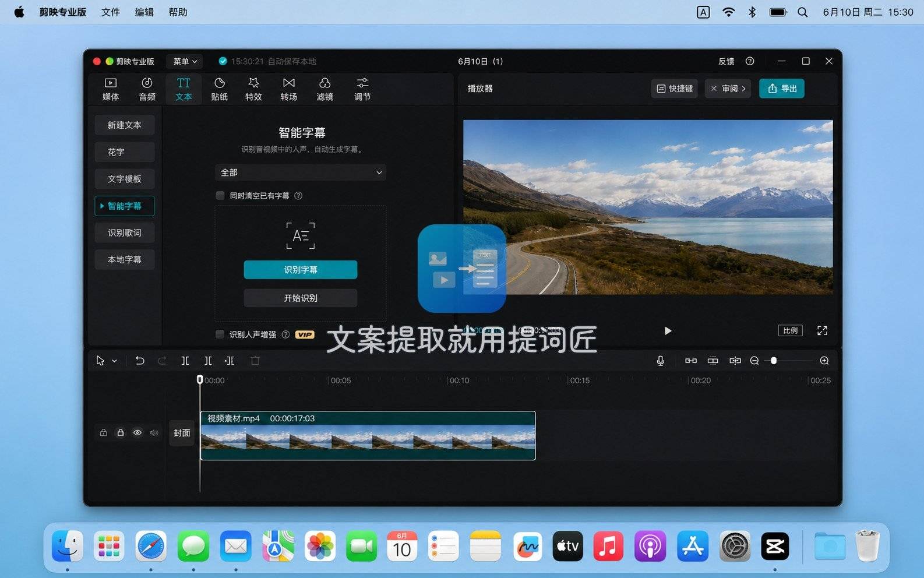924x578 pixels.
Task: Open the 帮助 menu in menu bar
Action: pyautogui.click(x=178, y=12)
